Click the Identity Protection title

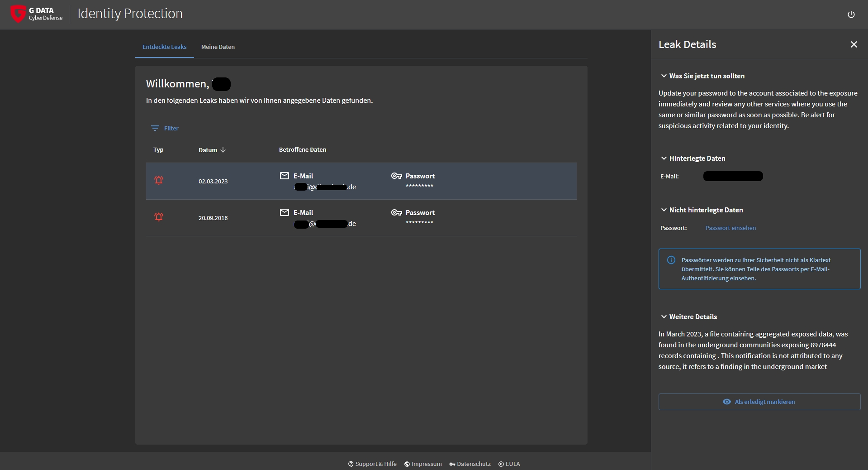coord(130,14)
